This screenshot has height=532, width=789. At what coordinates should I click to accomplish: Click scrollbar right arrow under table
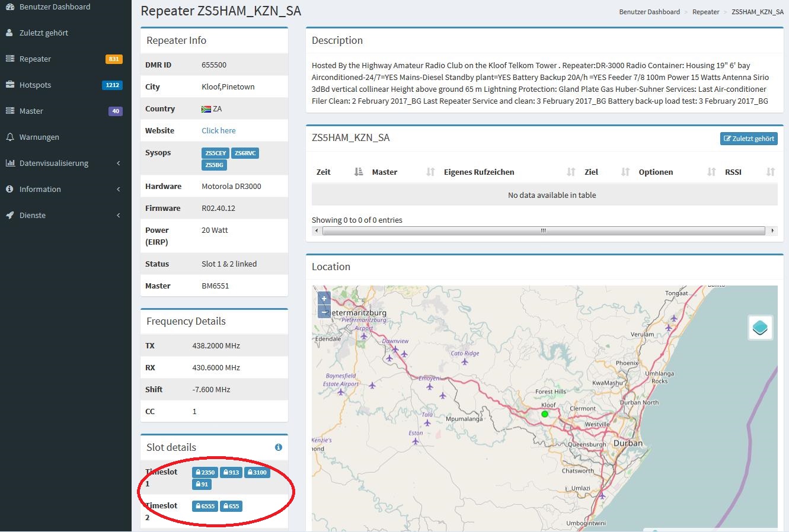tap(773, 231)
